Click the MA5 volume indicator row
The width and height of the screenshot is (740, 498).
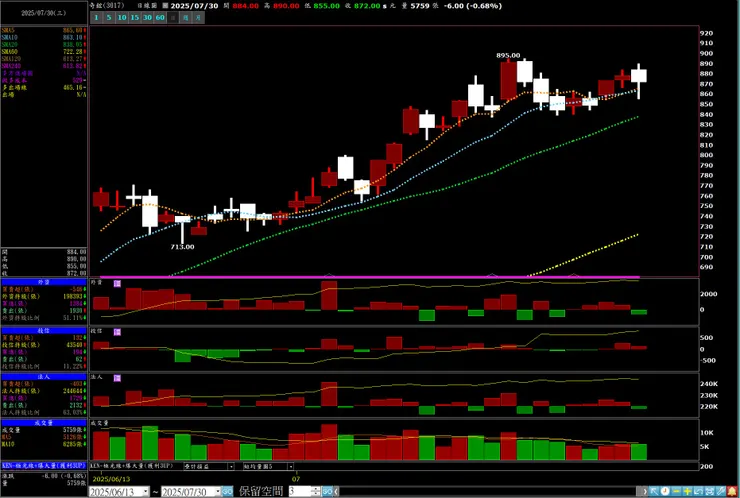tap(44, 437)
